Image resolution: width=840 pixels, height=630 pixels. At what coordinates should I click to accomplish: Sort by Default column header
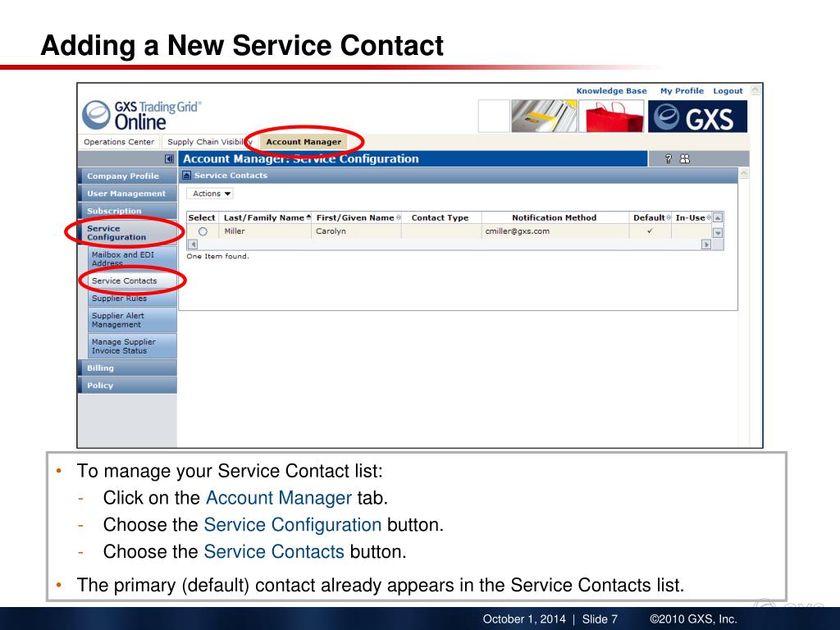(x=651, y=217)
